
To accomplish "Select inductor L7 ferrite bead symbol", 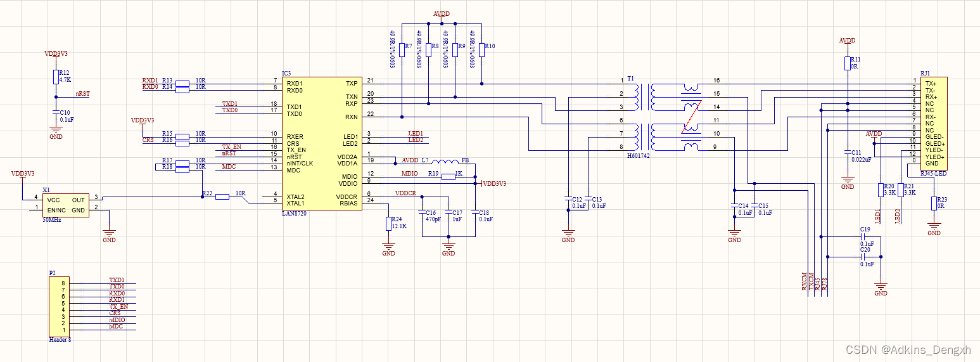I will pyautogui.click(x=445, y=161).
